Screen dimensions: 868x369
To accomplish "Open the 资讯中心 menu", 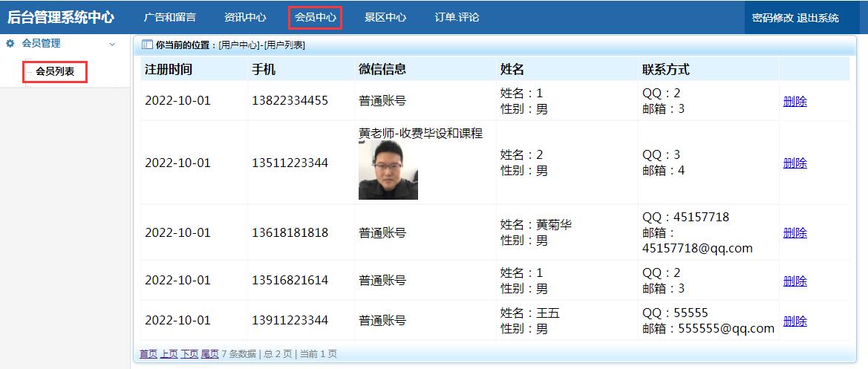I will [245, 17].
